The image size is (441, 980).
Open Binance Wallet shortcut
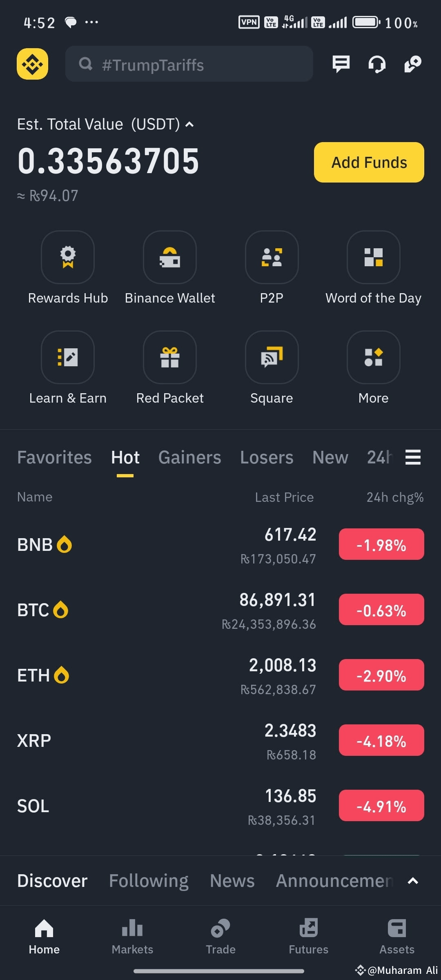click(170, 257)
